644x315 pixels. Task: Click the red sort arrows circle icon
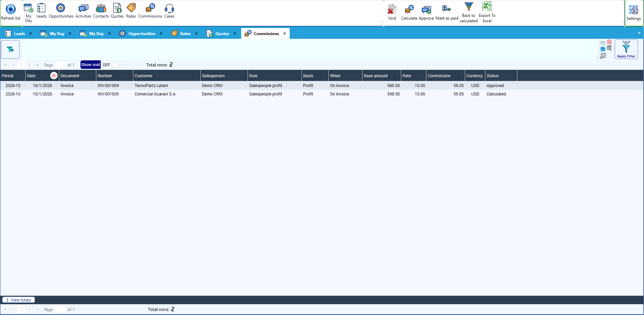[x=609, y=42]
